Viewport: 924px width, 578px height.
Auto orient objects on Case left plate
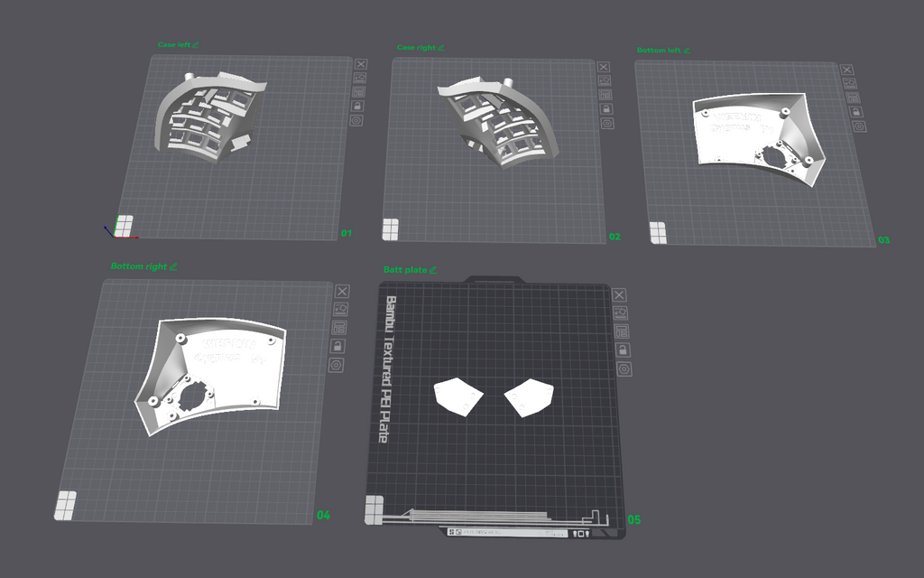click(359, 78)
